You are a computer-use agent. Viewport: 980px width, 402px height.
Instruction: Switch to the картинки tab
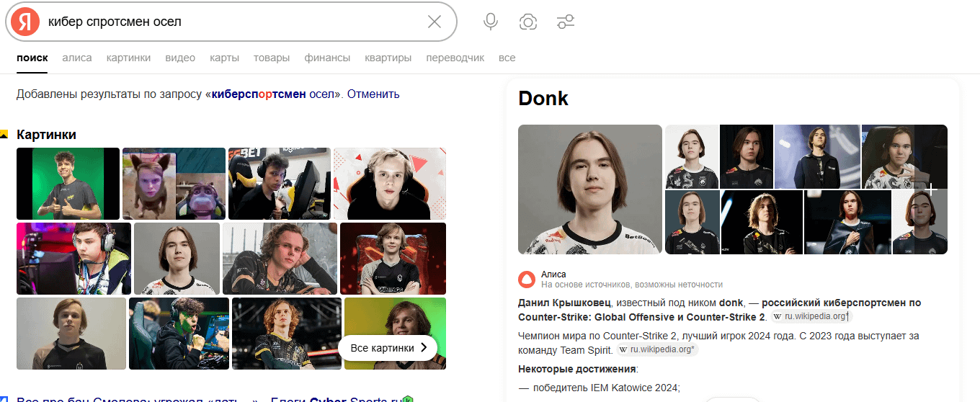click(x=128, y=58)
